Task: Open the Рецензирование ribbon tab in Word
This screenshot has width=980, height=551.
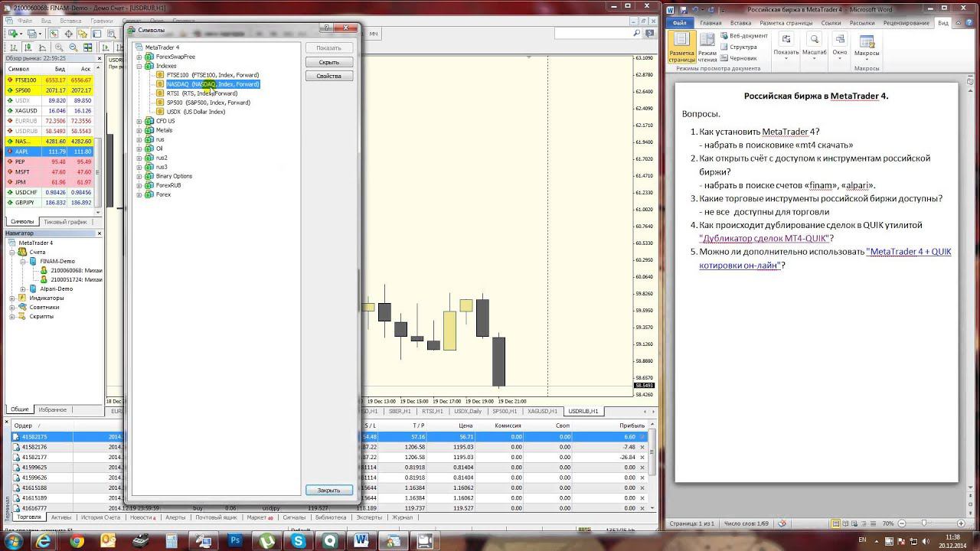Action: pyautogui.click(x=906, y=23)
